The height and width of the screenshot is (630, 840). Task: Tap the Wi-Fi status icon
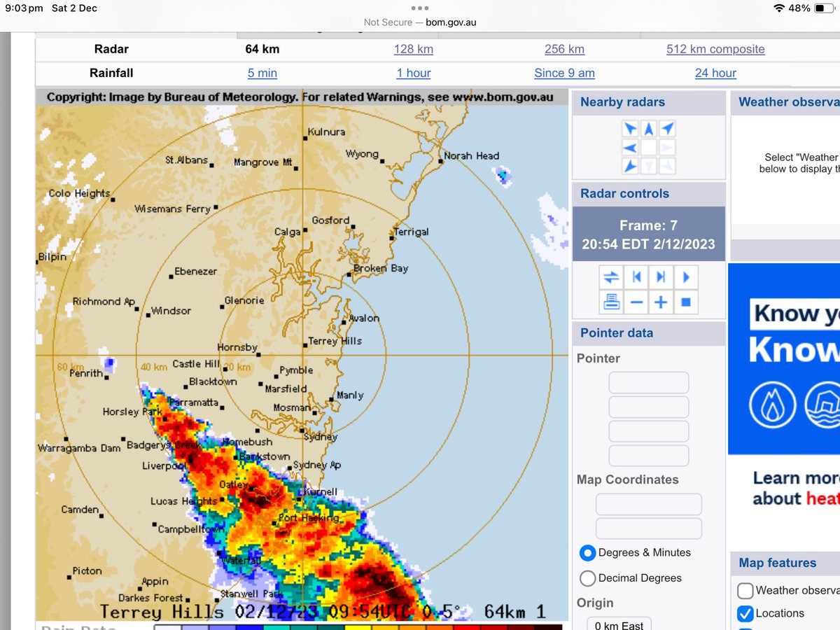coord(779,8)
